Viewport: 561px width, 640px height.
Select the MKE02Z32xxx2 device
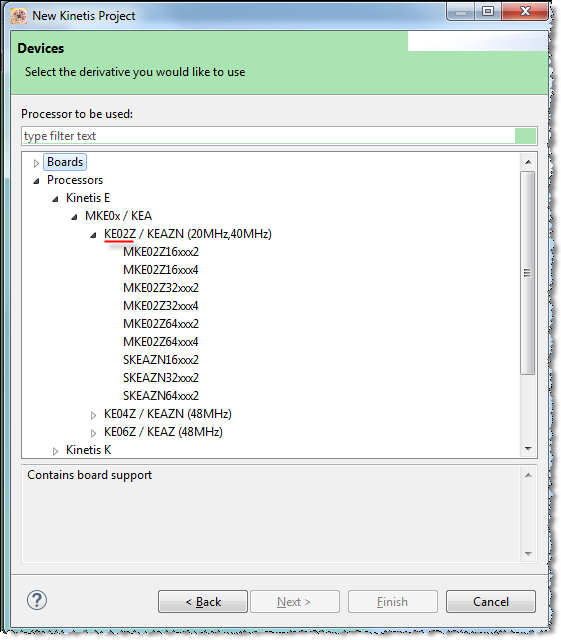click(x=160, y=288)
